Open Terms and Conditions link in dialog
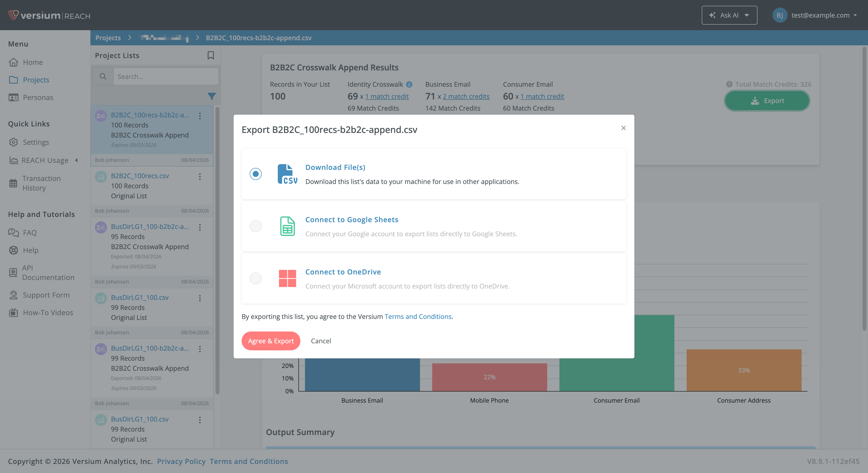 pyautogui.click(x=418, y=317)
